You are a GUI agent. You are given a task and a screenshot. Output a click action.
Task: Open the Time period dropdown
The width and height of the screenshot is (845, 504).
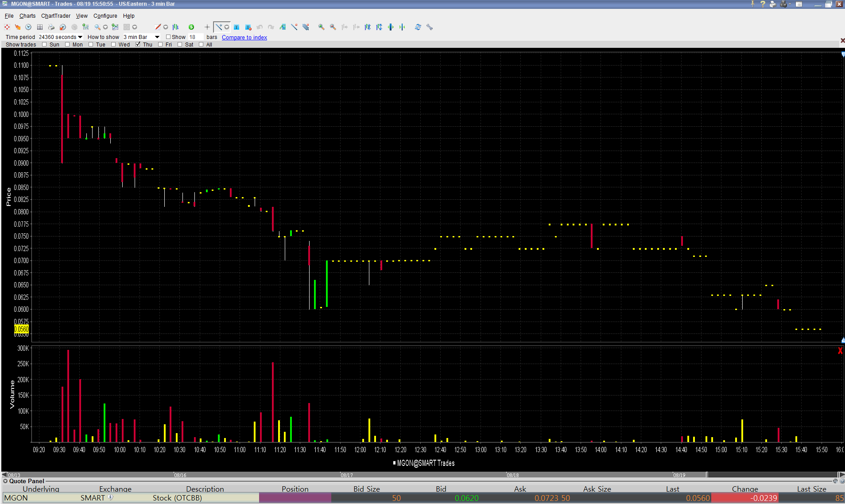coord(80,37)
